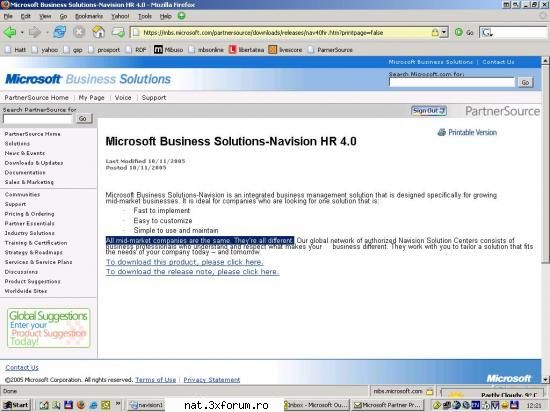Open the Tools menu

[145, 16]
